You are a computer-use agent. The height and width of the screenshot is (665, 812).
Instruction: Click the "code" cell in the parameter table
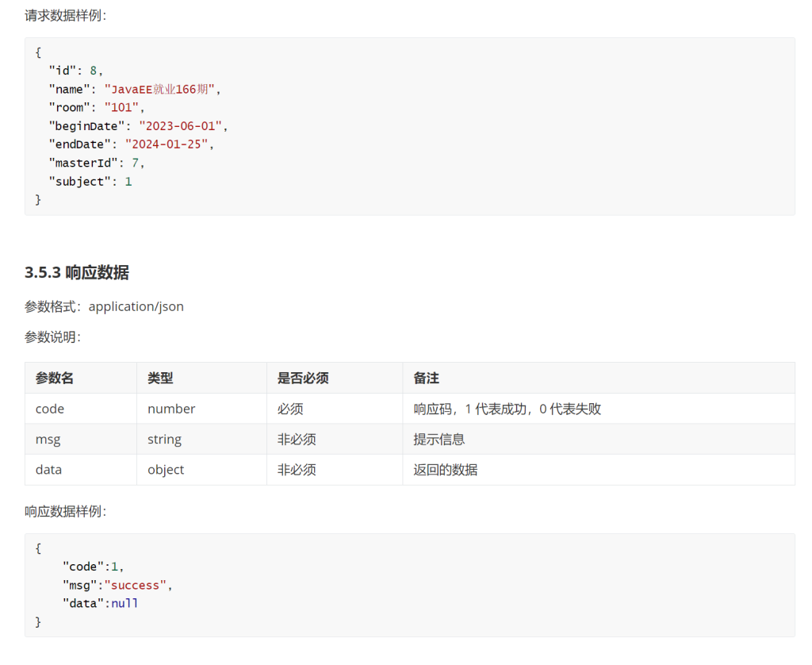coord(50,409)
